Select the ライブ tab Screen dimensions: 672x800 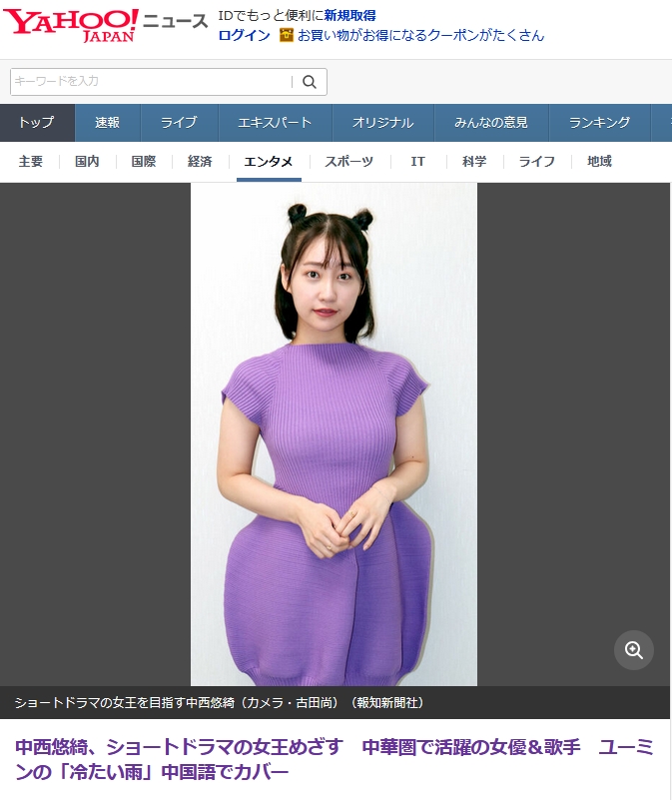[x=179, y=123]
